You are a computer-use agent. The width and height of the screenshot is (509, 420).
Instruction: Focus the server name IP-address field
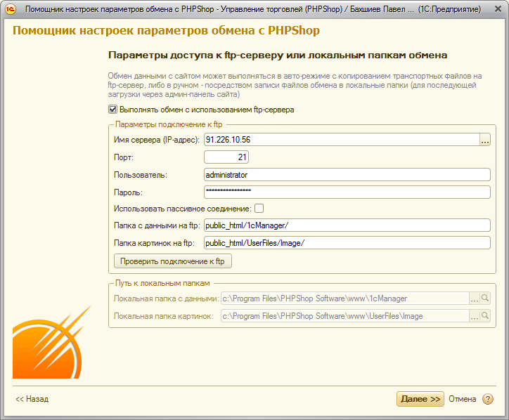click(x=342, y=140)
